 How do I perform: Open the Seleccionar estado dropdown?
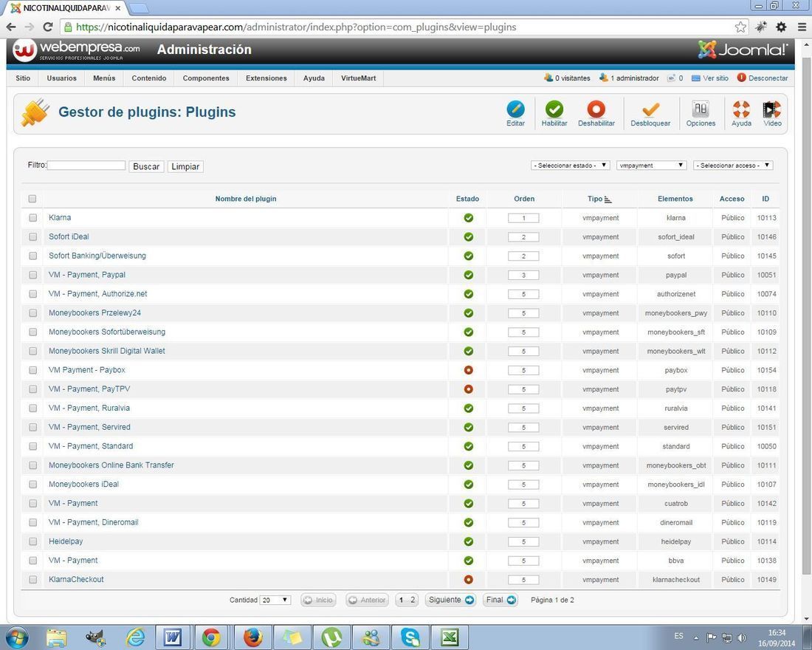[570, 165]
